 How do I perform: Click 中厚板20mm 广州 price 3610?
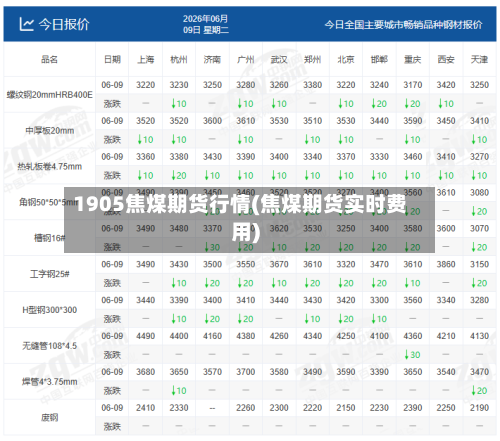[246, 121]
